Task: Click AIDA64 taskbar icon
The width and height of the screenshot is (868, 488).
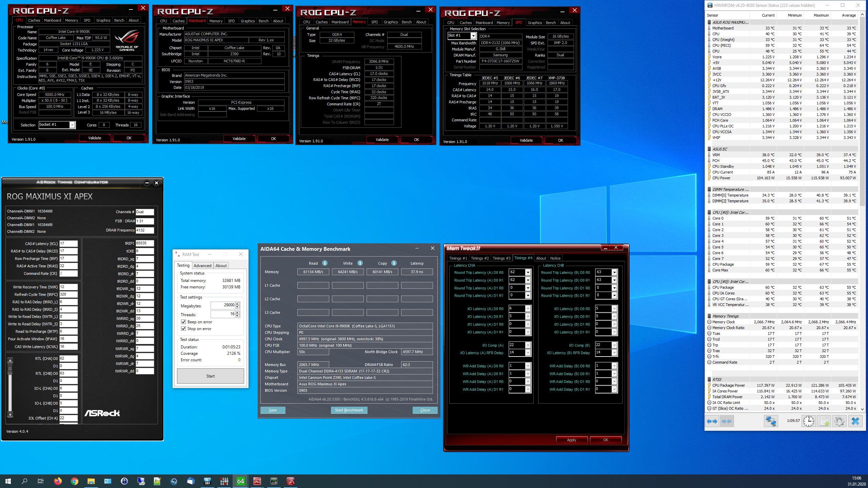Action: point(240,481)
